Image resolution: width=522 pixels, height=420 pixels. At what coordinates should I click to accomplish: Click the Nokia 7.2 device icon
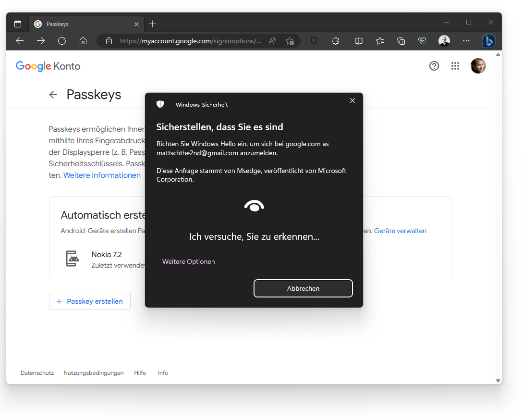(x=72, y=259)
